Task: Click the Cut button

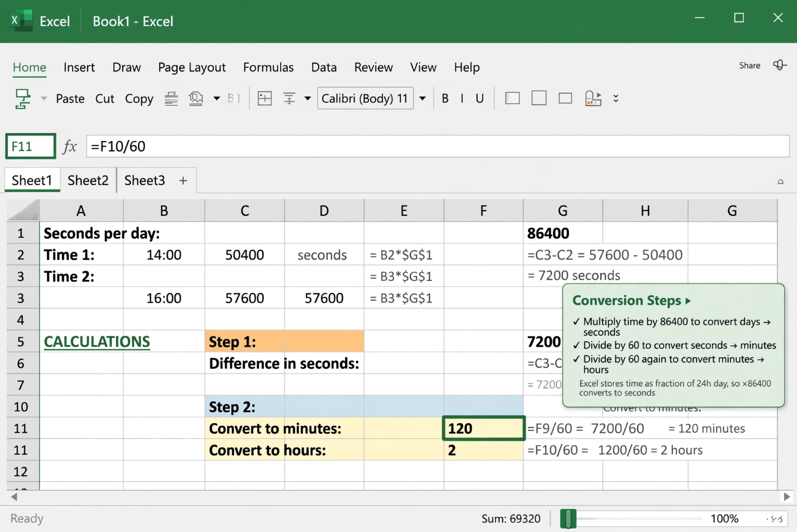Action: [105, 99]
